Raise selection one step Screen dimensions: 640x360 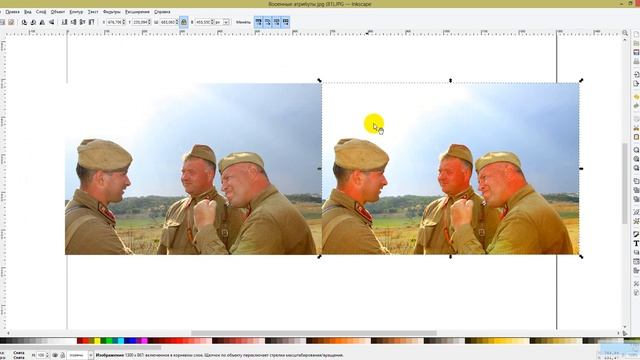(82, 22)
